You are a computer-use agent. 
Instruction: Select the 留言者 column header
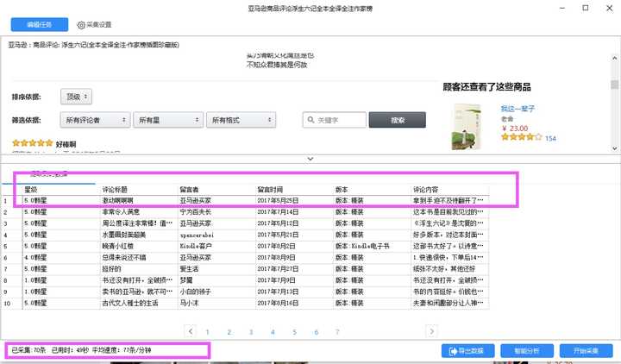point(216,190)
